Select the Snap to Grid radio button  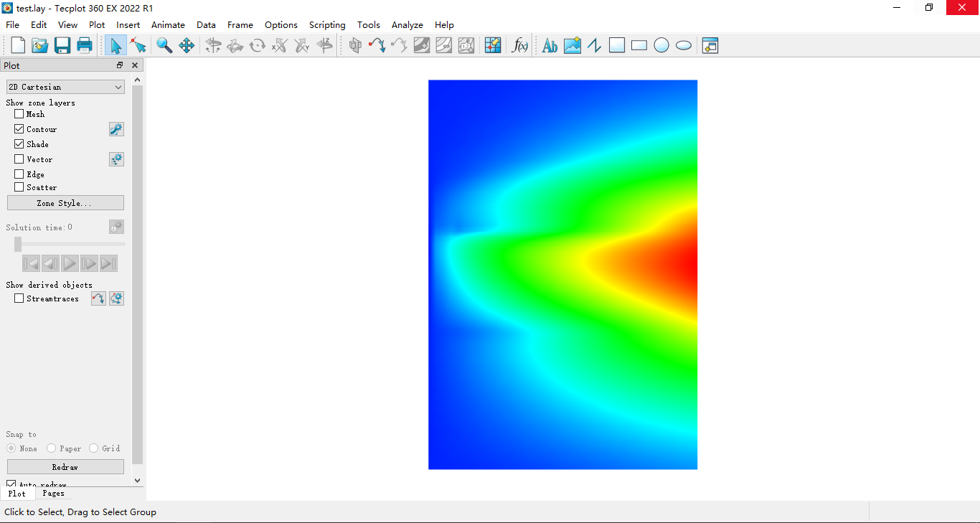93,448
